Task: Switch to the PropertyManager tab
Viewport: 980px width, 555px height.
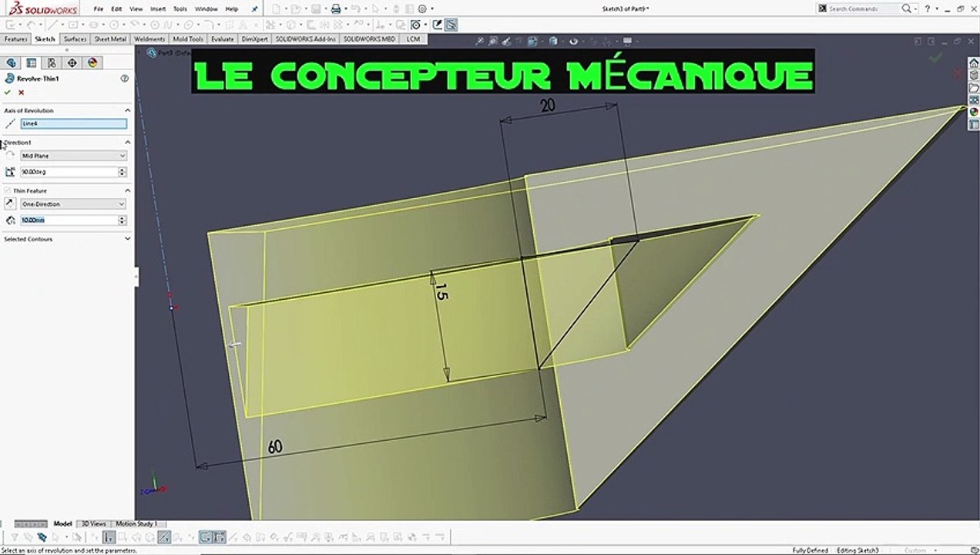Action: tap(32, 63)
